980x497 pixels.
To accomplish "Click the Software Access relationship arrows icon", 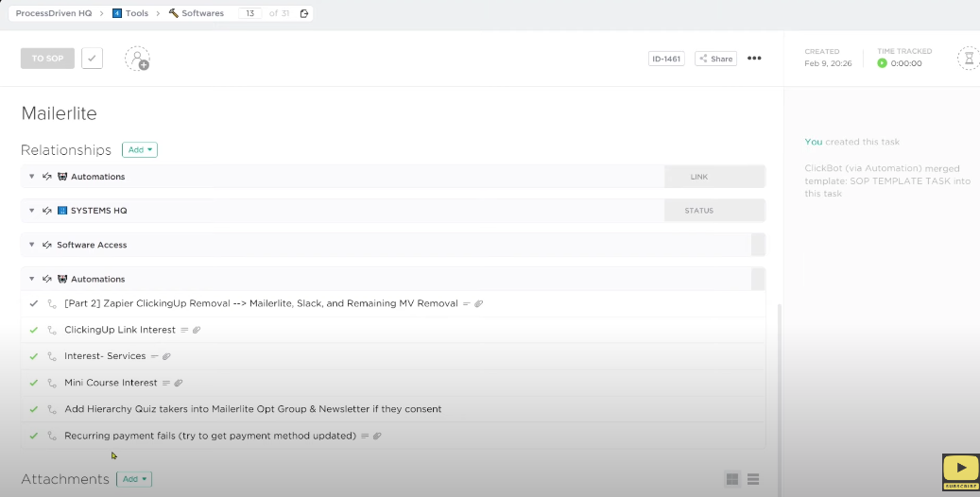I will click(47, 245).
